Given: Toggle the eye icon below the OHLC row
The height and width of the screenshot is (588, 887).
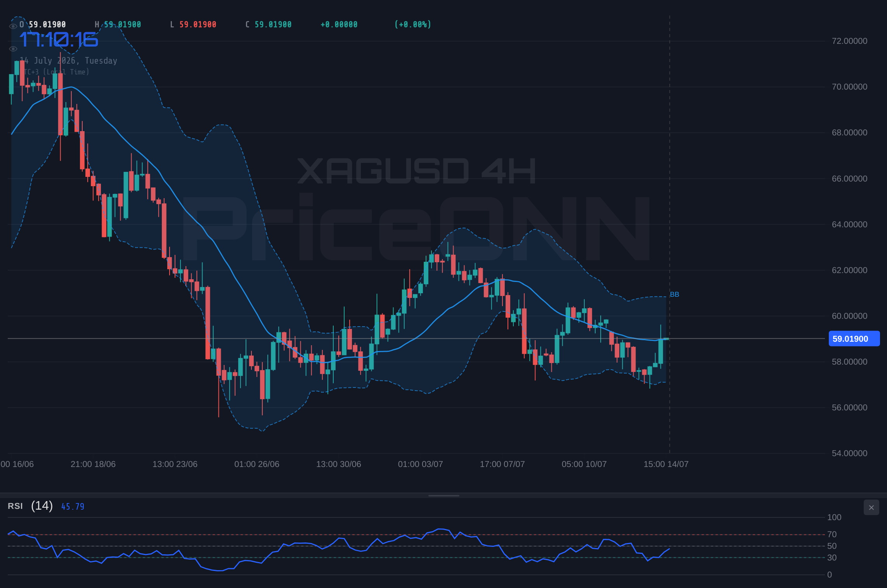Looking at the screenshot, I should click(13, 49).
